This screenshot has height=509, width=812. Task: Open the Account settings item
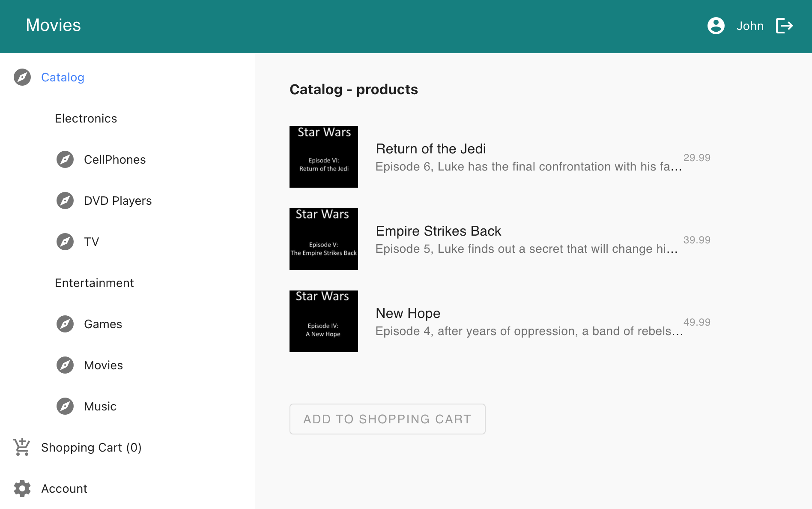pos(64,488)
